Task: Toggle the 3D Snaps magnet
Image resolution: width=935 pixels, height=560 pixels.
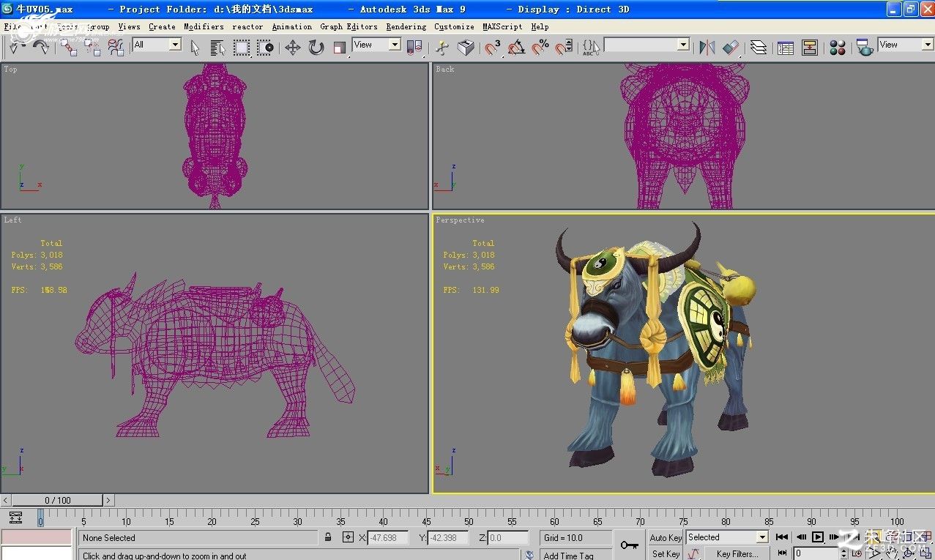Action: (x=493, y=48)
